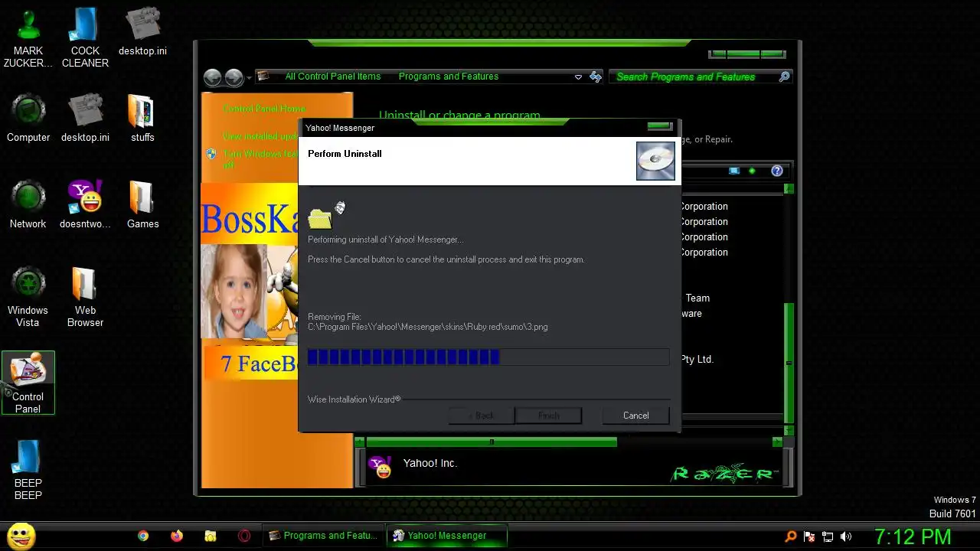Open file explorer folder on taskbar

pyautogui.click(x=211, y=536)
